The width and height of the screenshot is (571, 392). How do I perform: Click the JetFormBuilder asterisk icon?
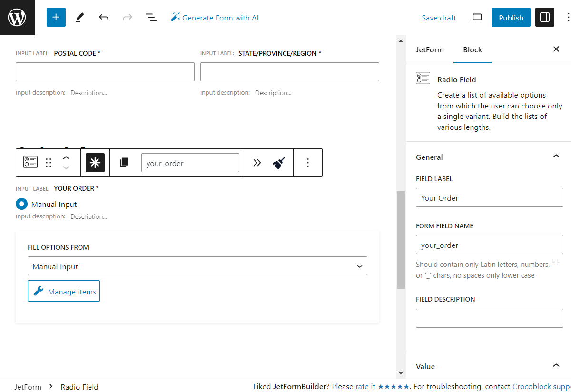pos(95,162)
